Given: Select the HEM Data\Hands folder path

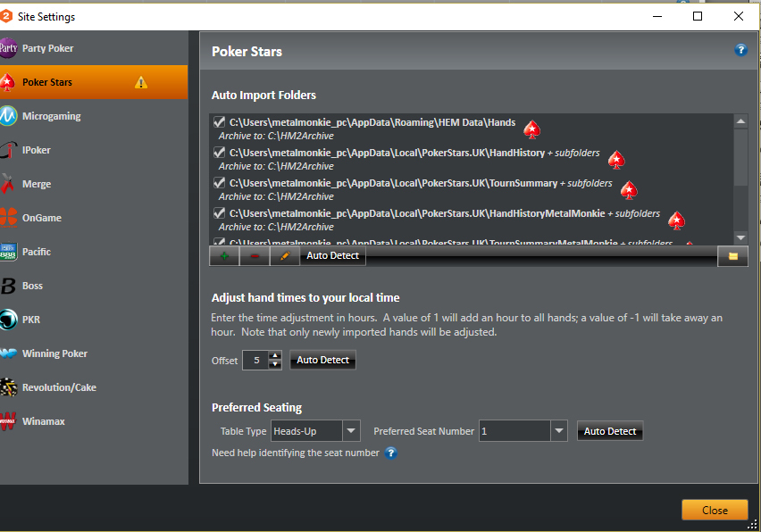Looking at the screenshot, I should point(372,122).
